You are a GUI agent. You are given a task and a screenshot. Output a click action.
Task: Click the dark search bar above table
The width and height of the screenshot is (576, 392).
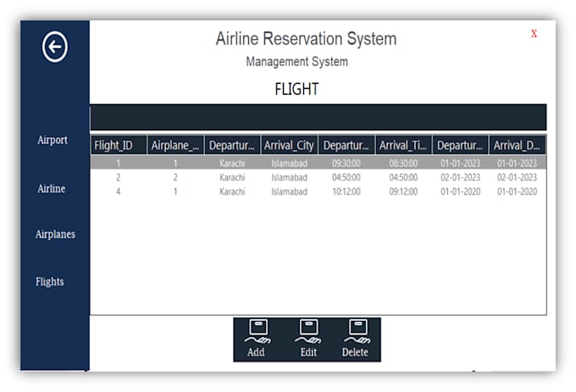pos(318,117)
